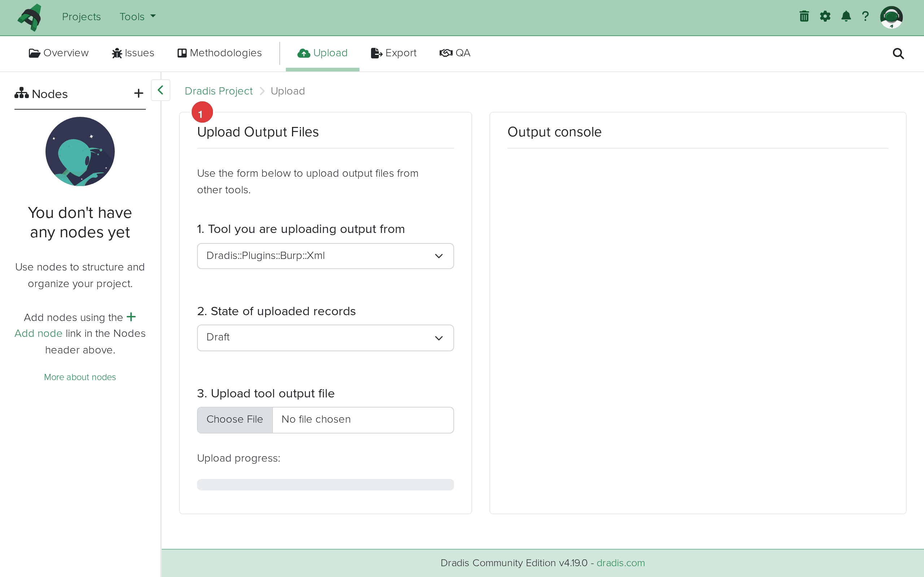Open the trash bin icon

[x=804, y=17]
